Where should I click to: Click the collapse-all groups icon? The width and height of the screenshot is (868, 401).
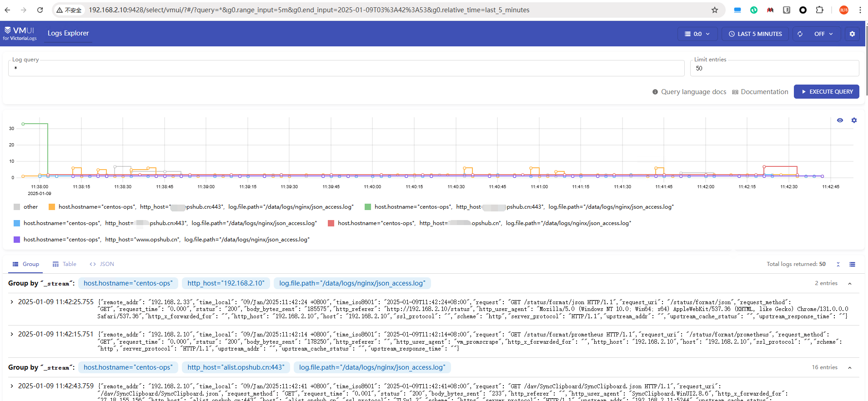click(x=838, y=264)
